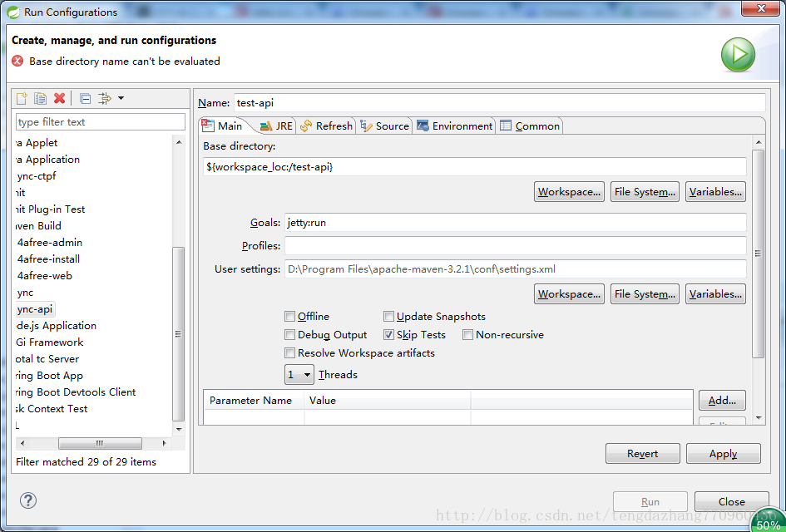Screen dimensions: 786x532
Task: Enable the Offline checkbox
Action: [289, 316]
